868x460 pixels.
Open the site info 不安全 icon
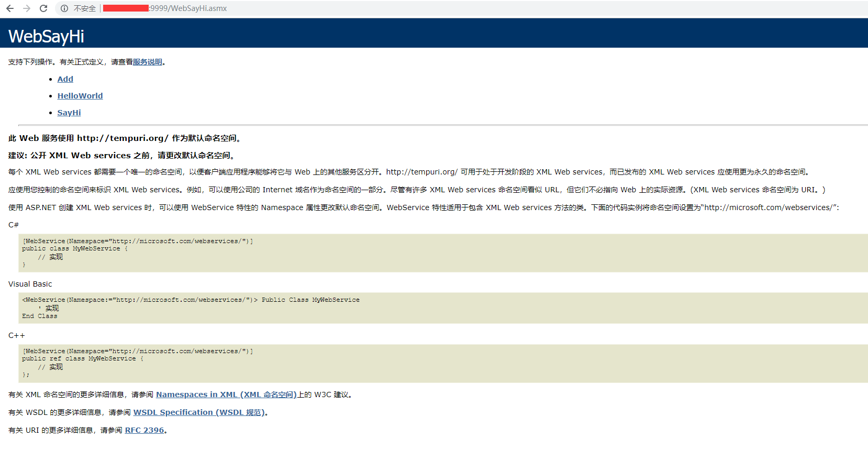tap(64, 8)
